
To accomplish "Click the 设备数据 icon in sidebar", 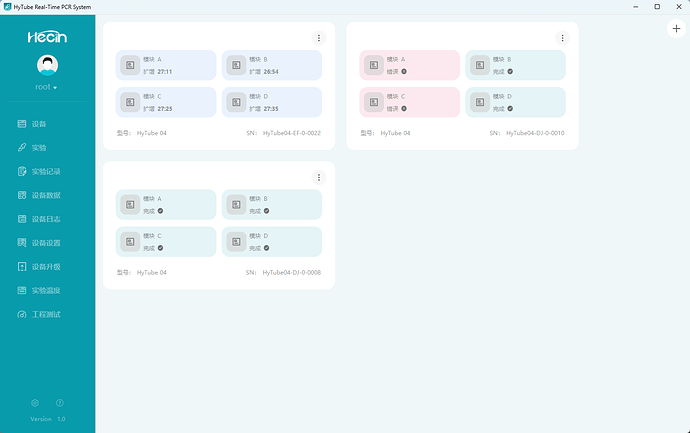I will 22,195.
